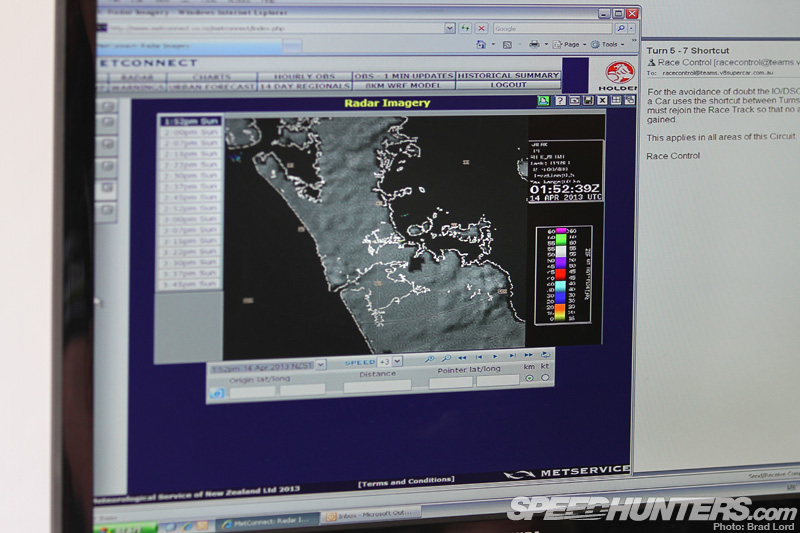Click the IE Print icon

(x=534, y=44)
